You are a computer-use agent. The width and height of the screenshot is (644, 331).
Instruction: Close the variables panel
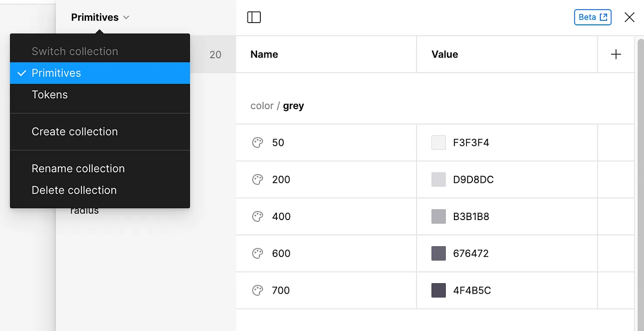tap(629, 17)
